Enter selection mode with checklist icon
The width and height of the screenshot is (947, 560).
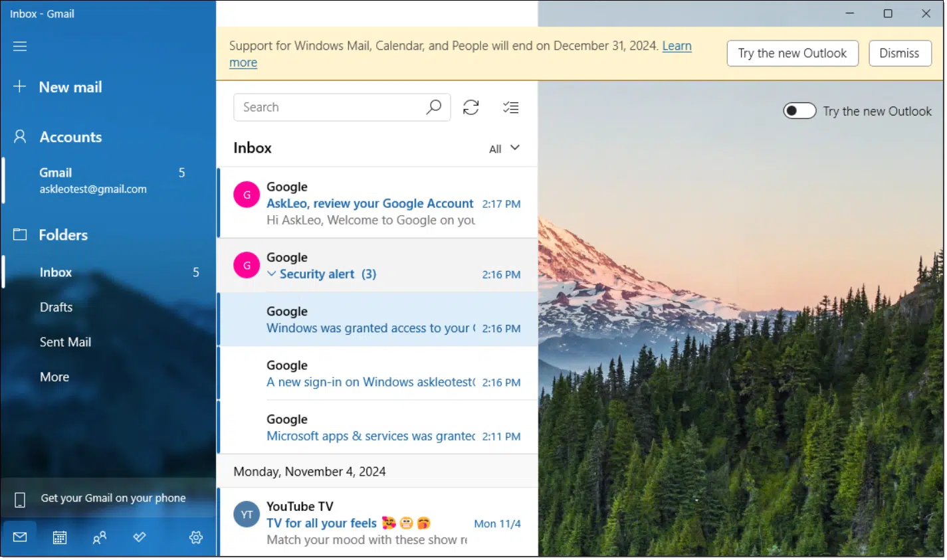click(x=511, y=108)
